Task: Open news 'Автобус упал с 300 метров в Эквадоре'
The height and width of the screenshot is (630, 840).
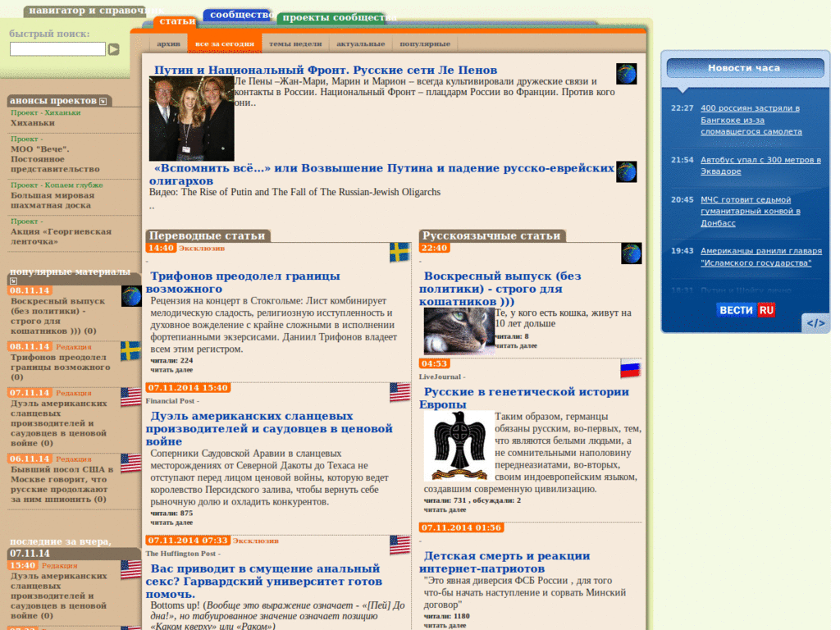Action: click(x=760, y=166)
